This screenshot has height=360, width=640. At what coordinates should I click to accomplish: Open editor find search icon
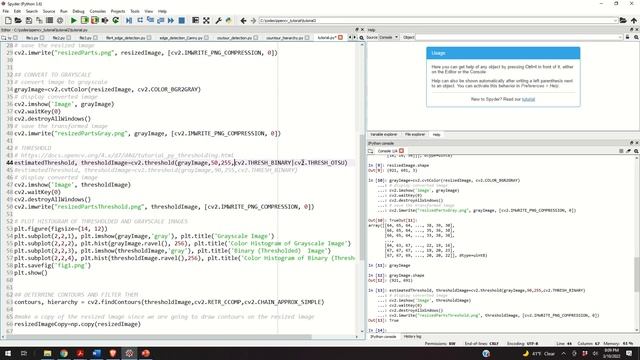[x=361, y=38]
